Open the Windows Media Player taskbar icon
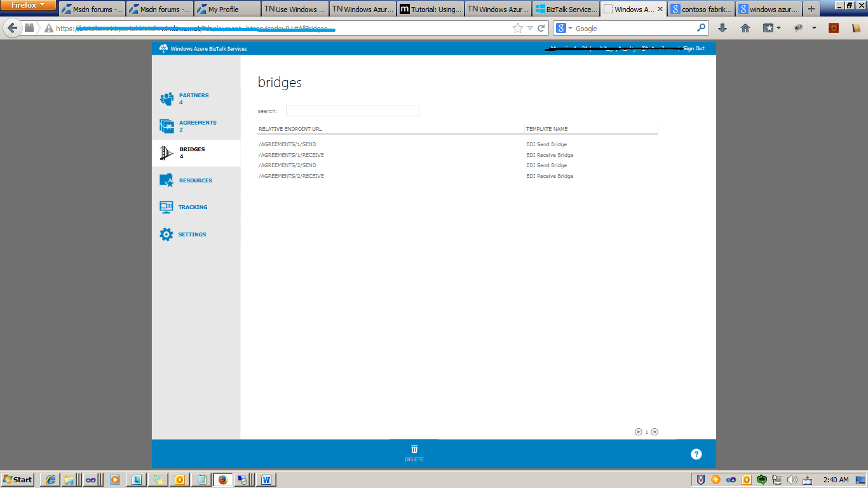The width and height of the screenshot is (868, 488). click(x=115, y=480)
